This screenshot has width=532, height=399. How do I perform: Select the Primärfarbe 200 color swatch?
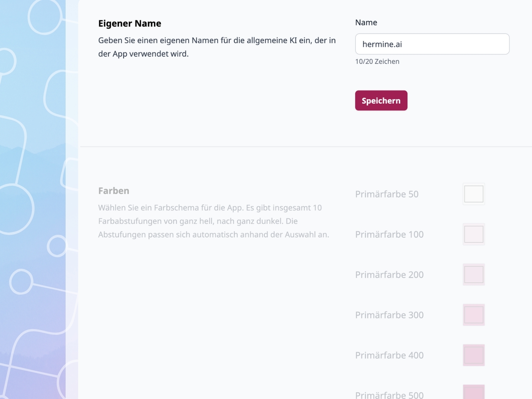[473, 274]
